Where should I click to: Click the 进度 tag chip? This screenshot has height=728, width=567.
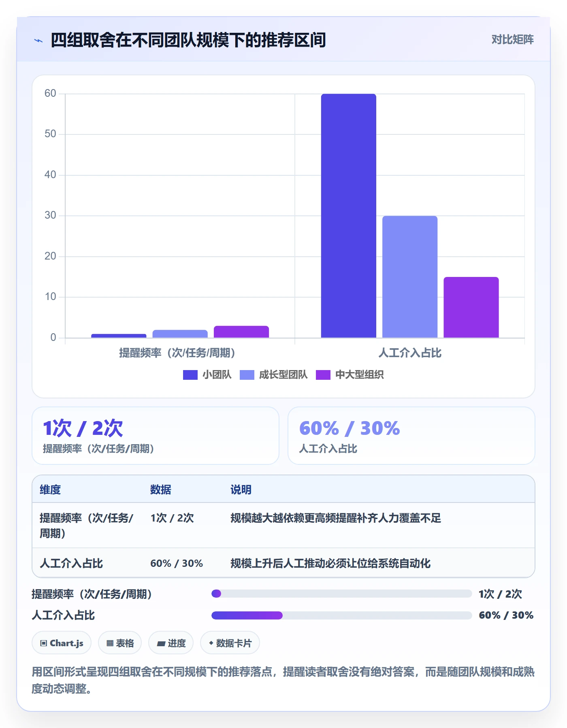point(171,643)
